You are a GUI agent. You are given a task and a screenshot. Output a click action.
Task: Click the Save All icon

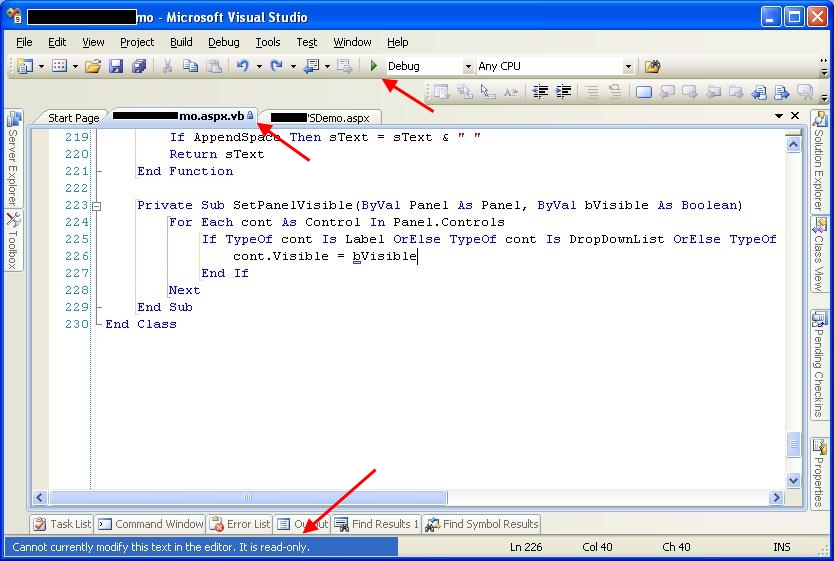point(139,66)
